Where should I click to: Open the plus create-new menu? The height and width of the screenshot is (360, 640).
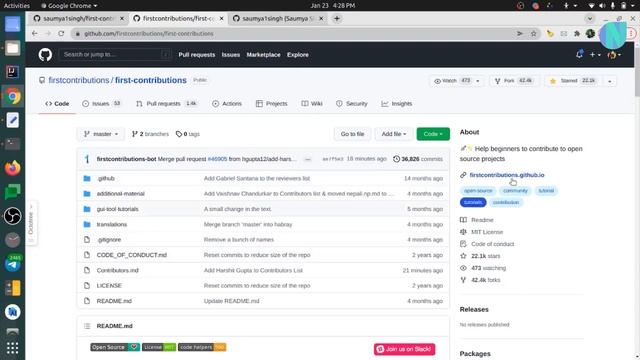coord(595,55)
